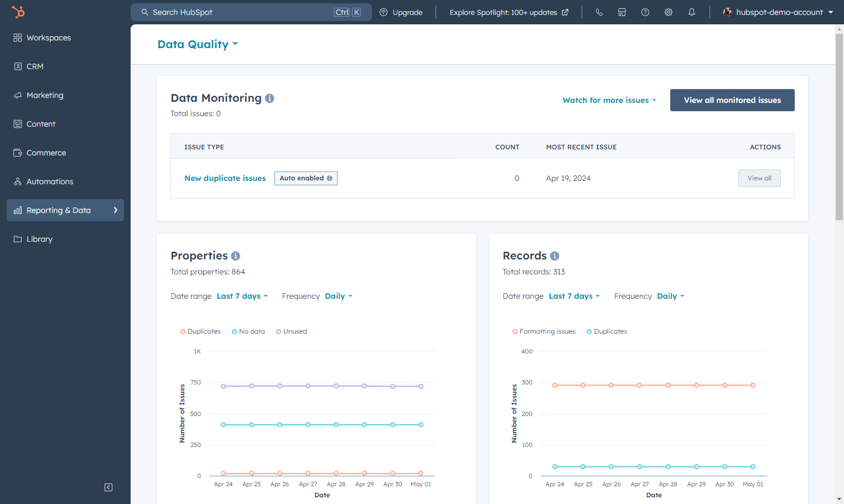The height and width of the screenshot is (504, 844).
Task: Show Auto enabled info tooltip
Action: (330, 178)
